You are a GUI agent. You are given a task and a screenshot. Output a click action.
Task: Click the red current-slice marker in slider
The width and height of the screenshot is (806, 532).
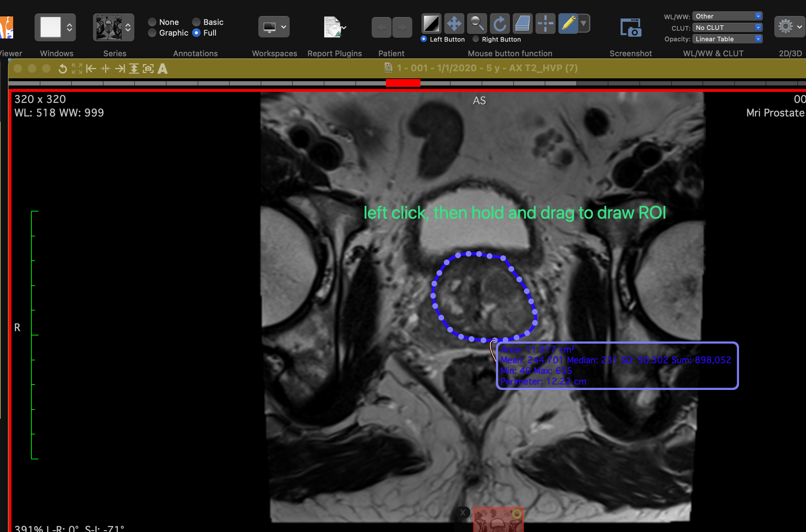coord(403,83)
